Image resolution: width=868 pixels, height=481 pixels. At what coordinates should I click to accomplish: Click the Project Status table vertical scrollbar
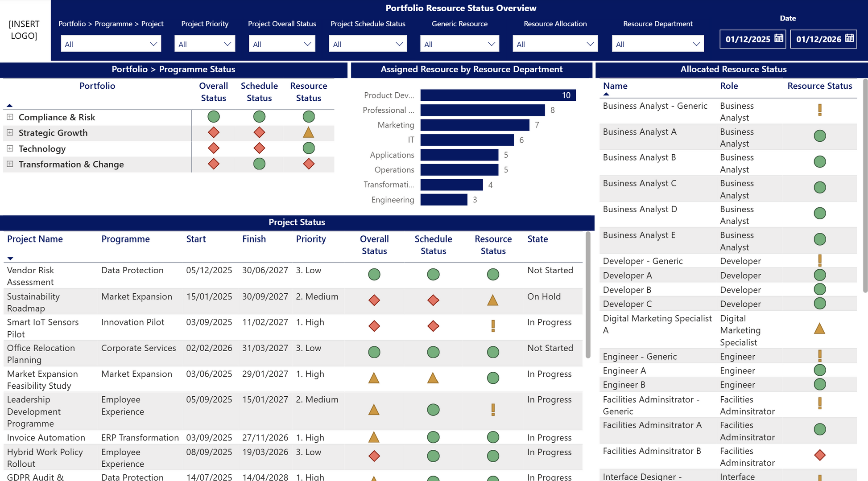[588, 294]
